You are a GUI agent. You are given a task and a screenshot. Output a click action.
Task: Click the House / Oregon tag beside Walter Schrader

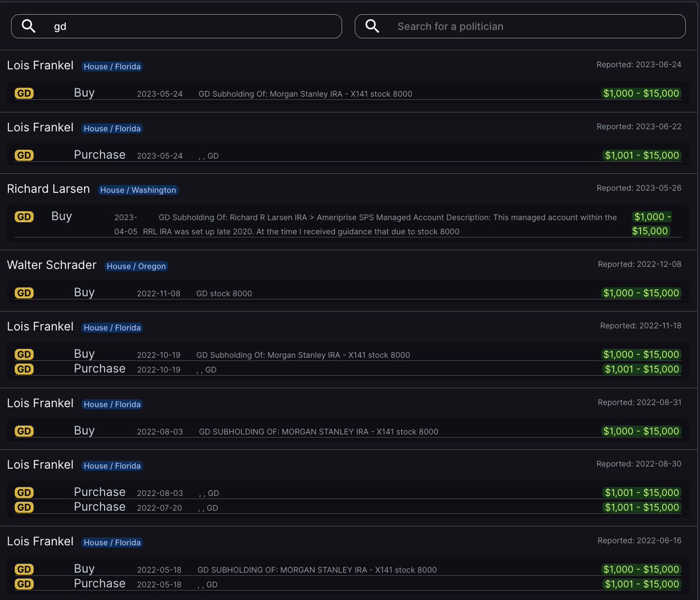coord(136,266)
